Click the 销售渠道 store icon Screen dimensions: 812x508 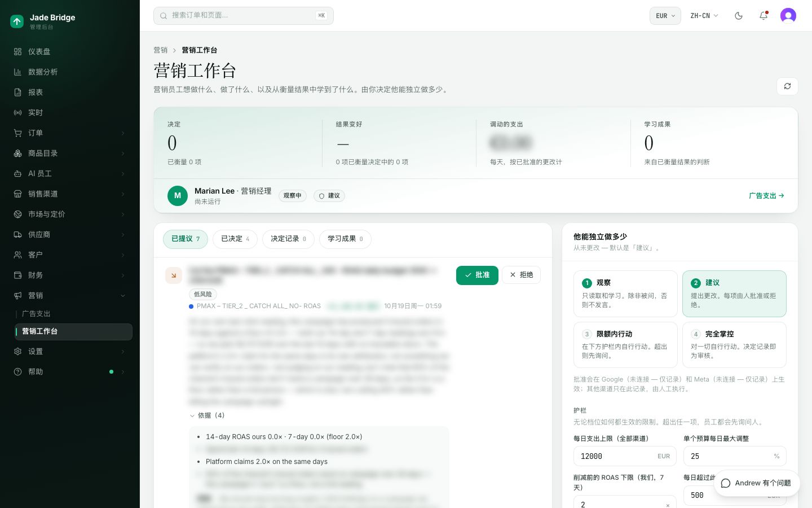click(x=17, y=194)
